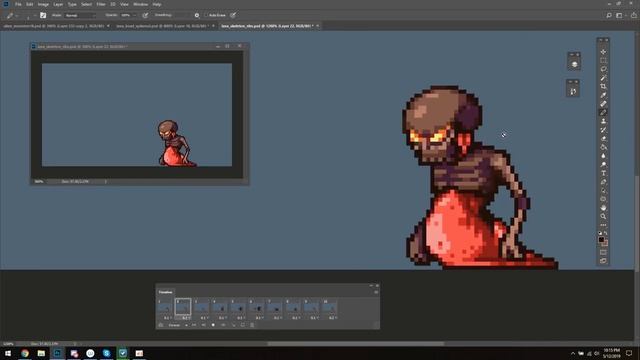Viewport: 640px width, 360px height.
Task: Select the Pen tool
Action: point(603,182)
